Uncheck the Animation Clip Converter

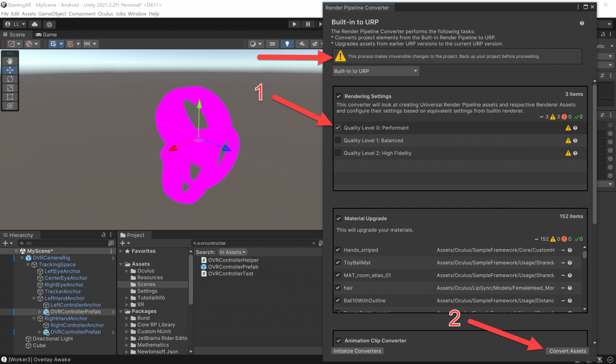(x=339, y=341)
